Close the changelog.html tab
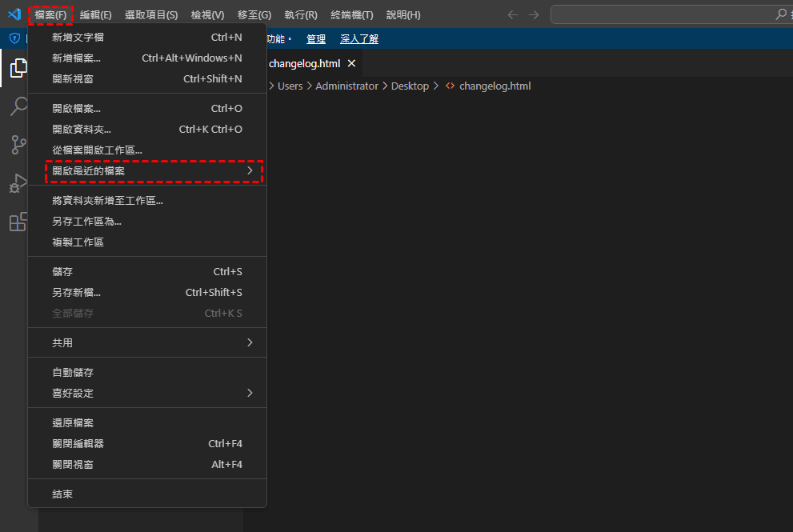This screenshot has height=532, width=793. coord(351,63)
